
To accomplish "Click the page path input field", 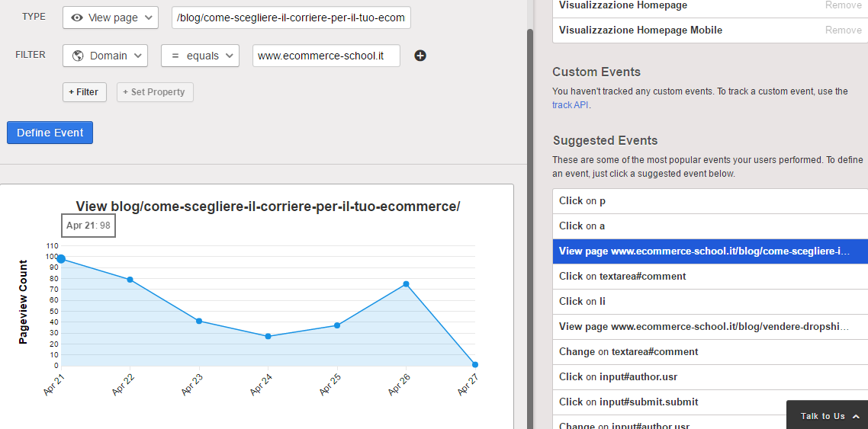I will point(291,18).
